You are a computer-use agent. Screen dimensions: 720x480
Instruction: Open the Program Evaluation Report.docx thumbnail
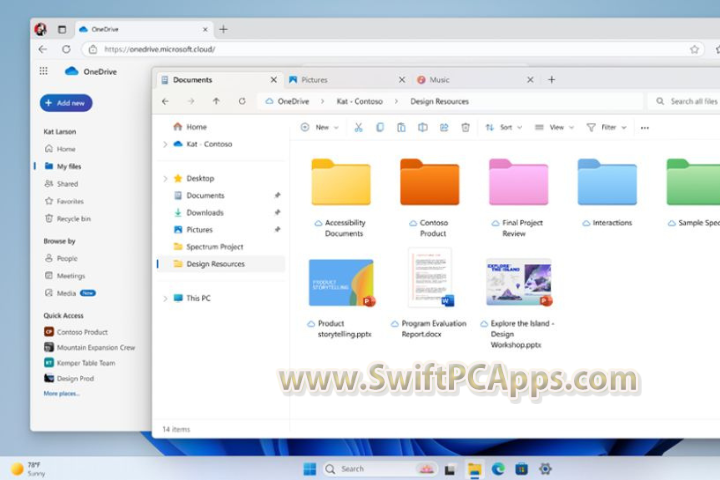pos(430,278)
